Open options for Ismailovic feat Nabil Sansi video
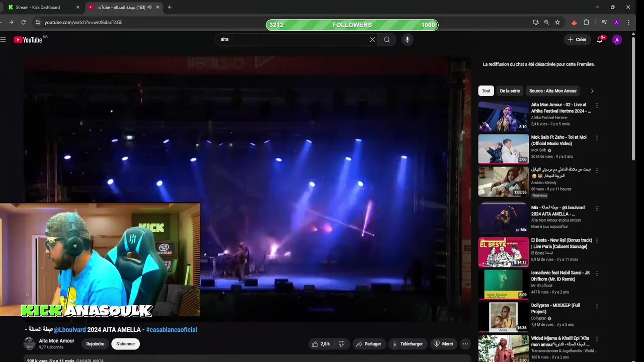 pos(597,273)
